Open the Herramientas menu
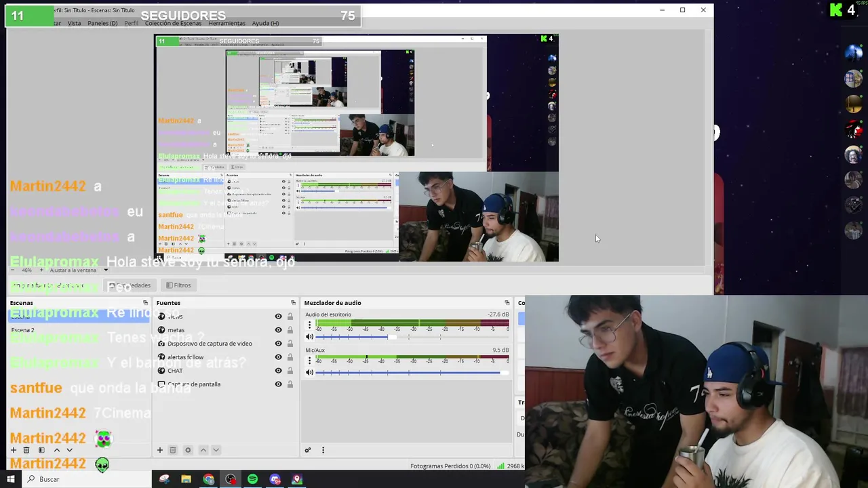The image size is (868, 488). (226, 23)
